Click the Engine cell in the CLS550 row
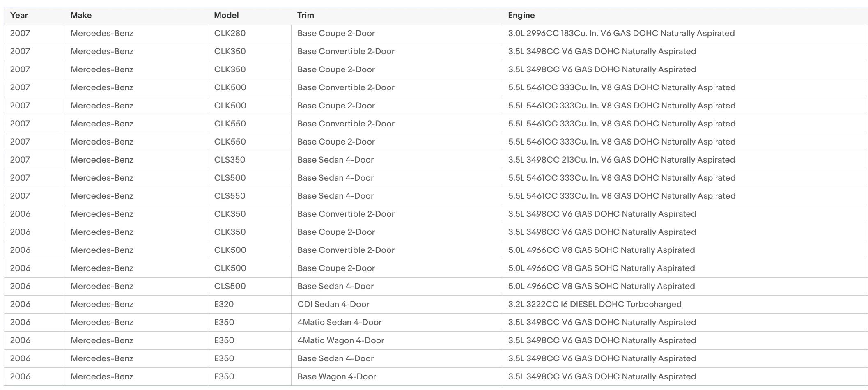 [x=683, y=196]
